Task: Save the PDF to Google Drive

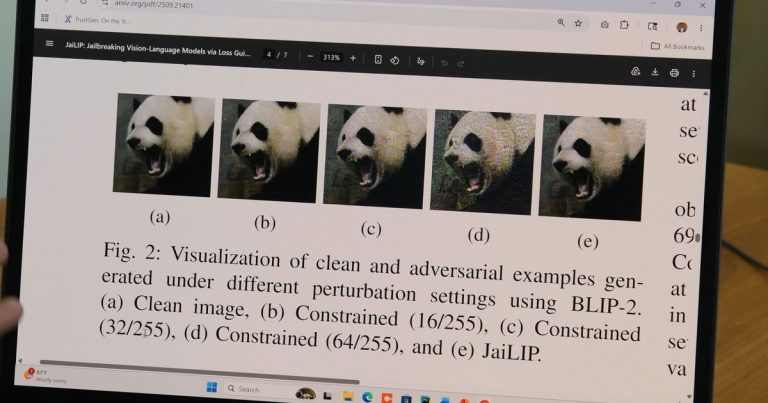Action: click(x=635, y=71)
